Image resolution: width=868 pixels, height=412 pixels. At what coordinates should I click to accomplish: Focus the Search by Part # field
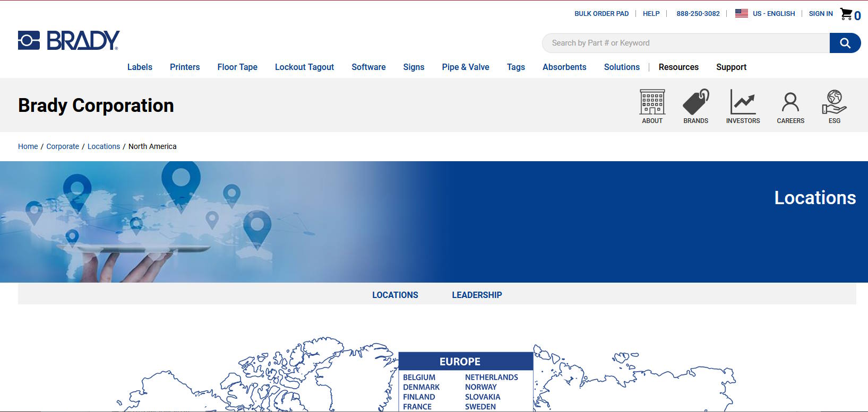[686, 43]
